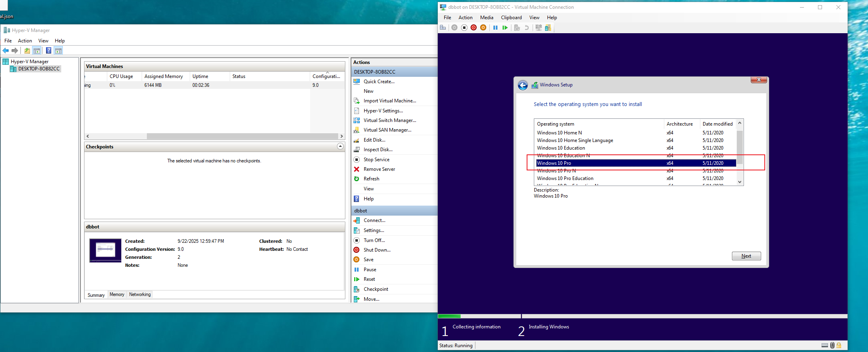
Task: Click the orange Save toolbar icon
Action: click(x=483, y=28)
